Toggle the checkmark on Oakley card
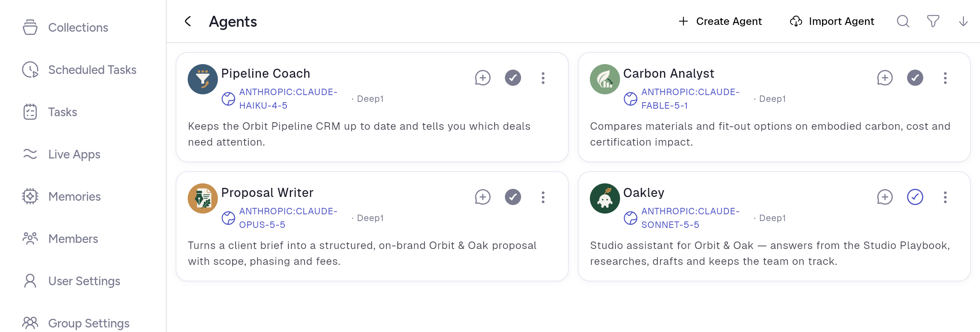 tap(915, 197)
